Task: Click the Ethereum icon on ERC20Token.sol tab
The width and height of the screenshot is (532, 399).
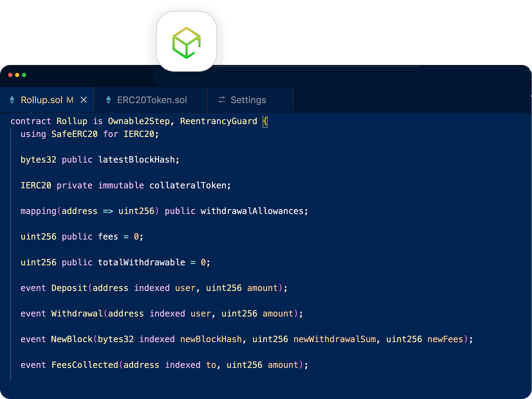Action: pyautogui.click(x=109, y=100)
